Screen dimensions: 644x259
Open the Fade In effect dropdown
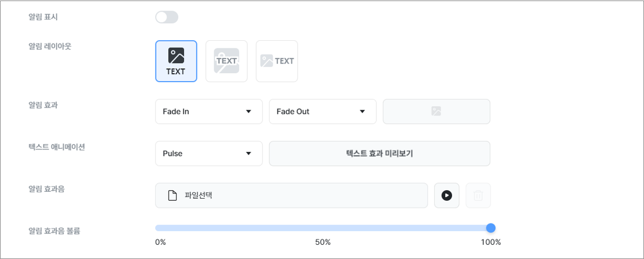(x=209, y=111)
